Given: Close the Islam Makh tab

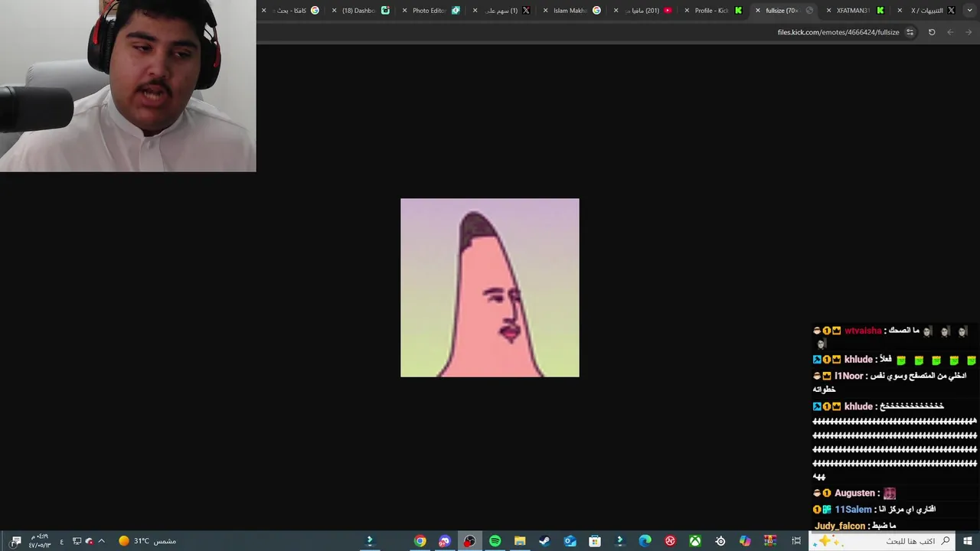Looking at the screenshot, I should (x=545, y=10).
